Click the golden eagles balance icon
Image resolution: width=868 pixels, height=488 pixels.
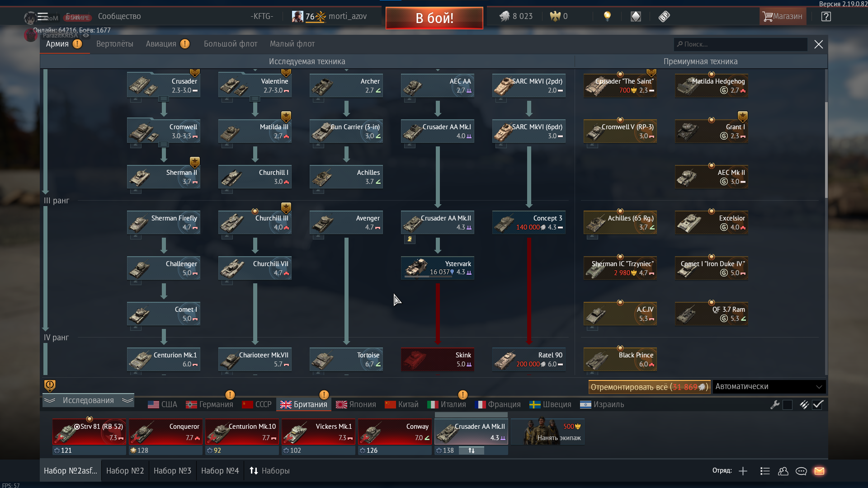point(555,17)
